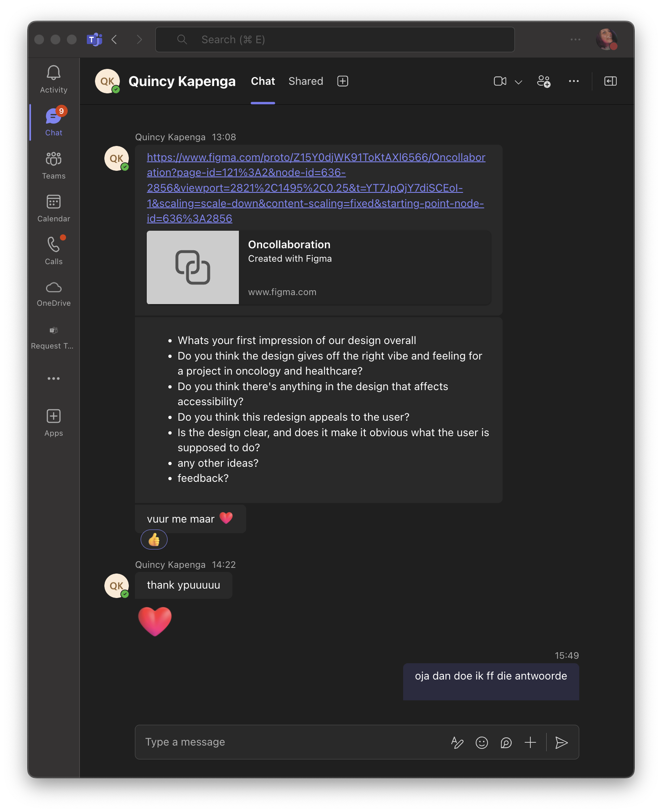Switch to the Shared tab
662x812 pixels.
[x=306, y=81]
